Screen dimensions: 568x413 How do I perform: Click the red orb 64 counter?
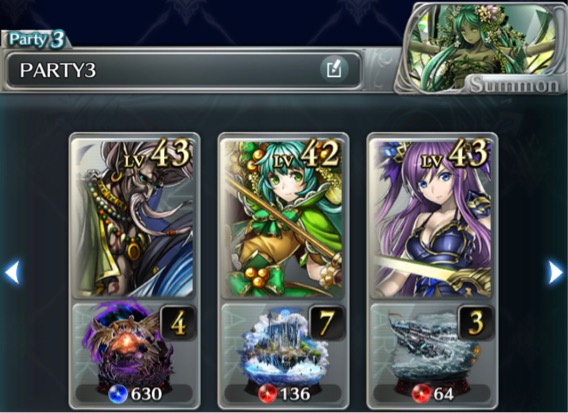(x=433, y=394)
